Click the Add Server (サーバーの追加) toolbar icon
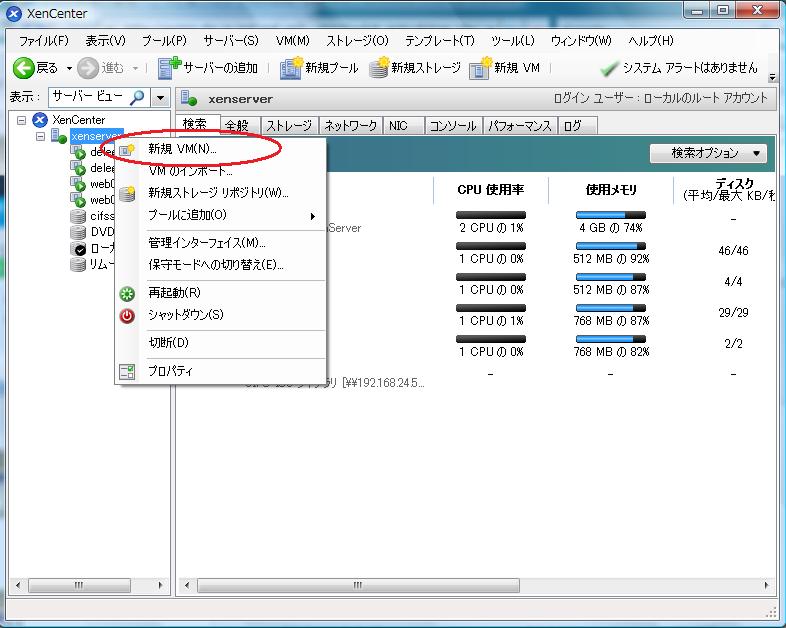This screenshot has width=786, height=628. coord(168,68)
